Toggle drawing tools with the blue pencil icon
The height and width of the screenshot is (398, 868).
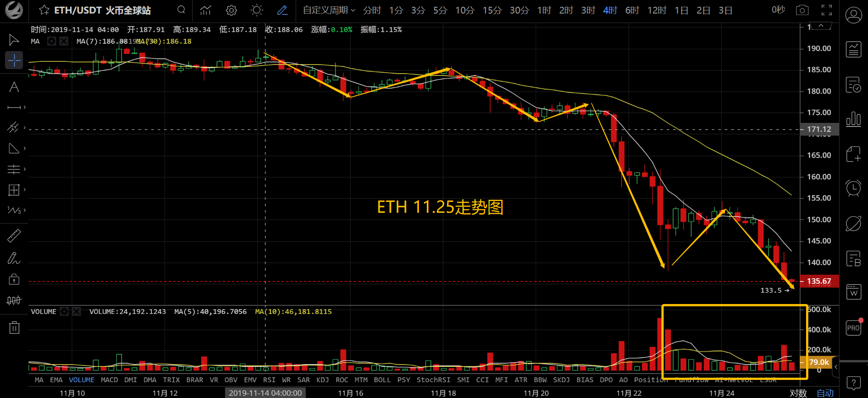tap(283, 10)
